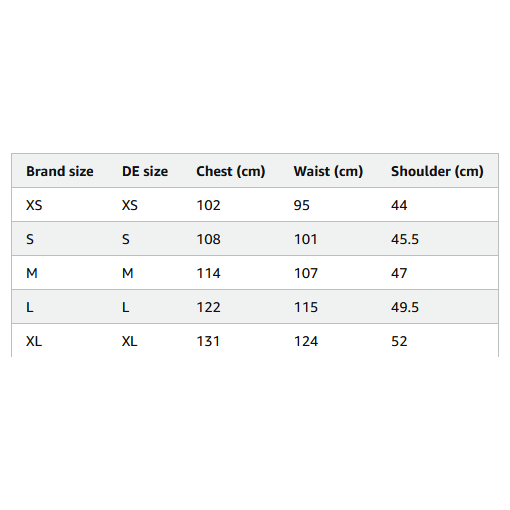Select the Shoulder (cm) column header
This screenshot has width=510, height=510.
coord(437,171)
